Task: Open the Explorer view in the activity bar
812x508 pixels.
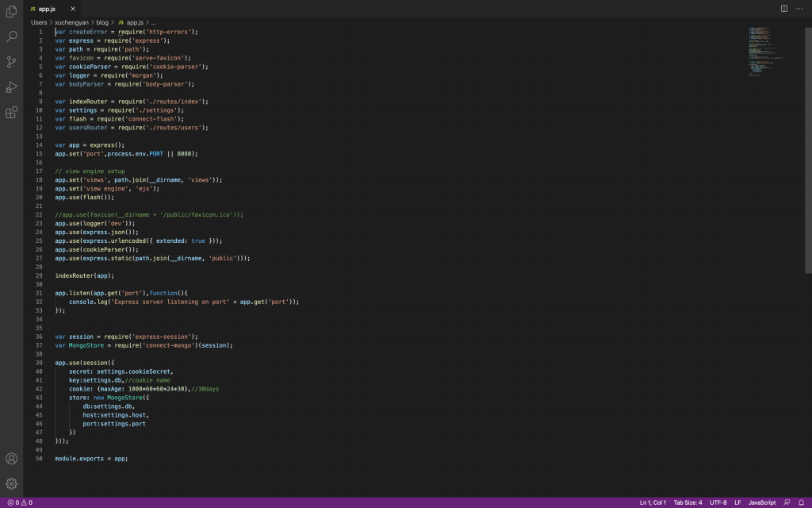Action: click(x=11, y=11)
